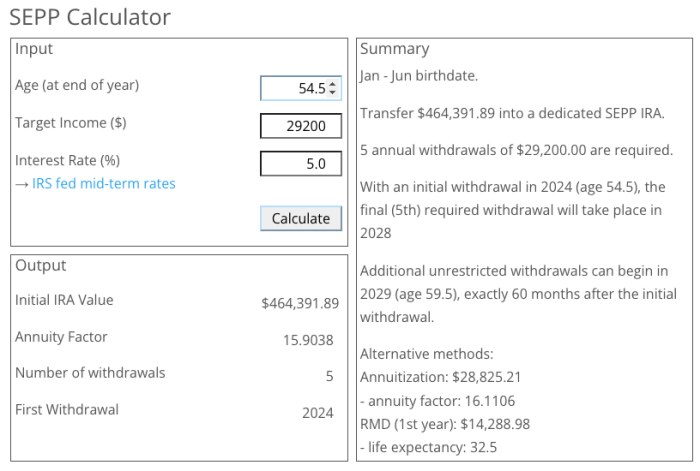Click the RMD (1st year) amount line

(444, 424)
